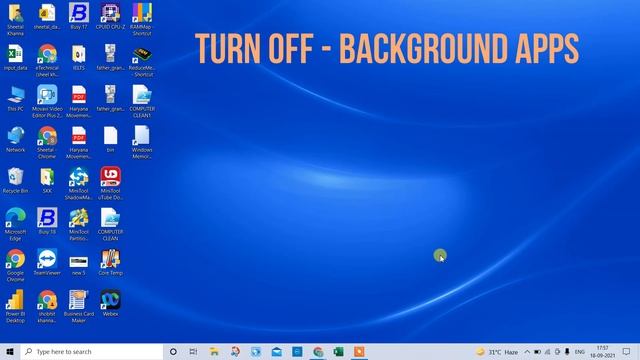The height and width of the screenshot is (360, 640).
Task: Select the Sheetal - Chrome shortcut
Action: [47, 136]
